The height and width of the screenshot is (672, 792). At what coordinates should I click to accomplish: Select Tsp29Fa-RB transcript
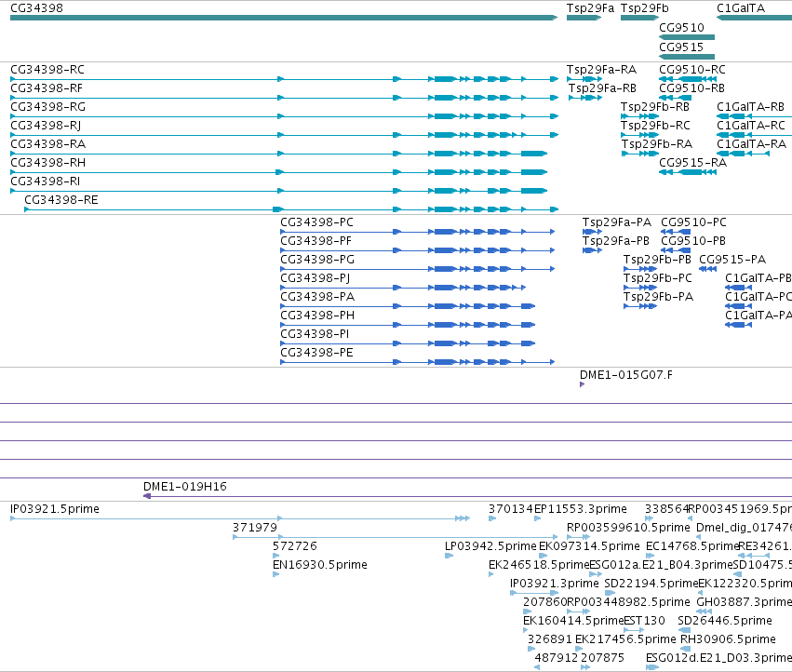pos(585,98)
